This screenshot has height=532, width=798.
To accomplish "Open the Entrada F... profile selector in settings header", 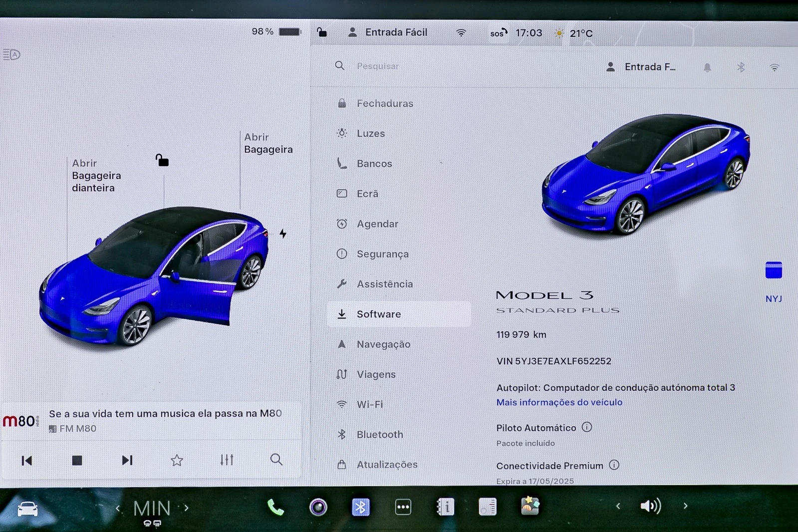I will 641,67.
